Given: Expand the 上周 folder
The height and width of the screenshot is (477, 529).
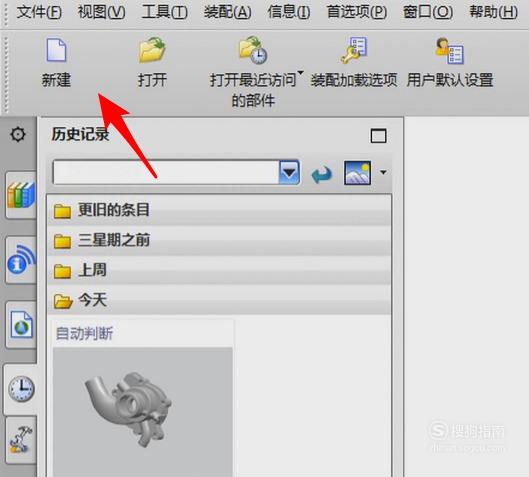Looking at the screenshot, I should tap(219, 270).
